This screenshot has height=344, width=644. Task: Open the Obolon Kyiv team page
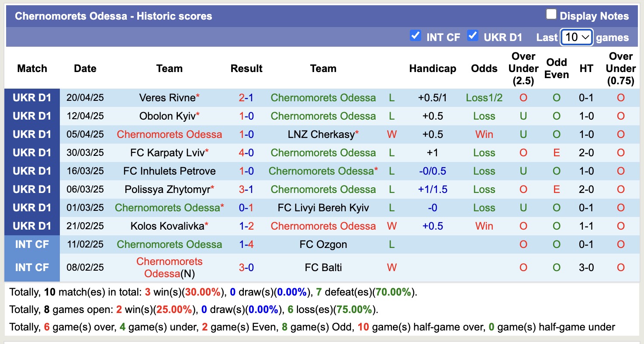(x=166, y=116)
